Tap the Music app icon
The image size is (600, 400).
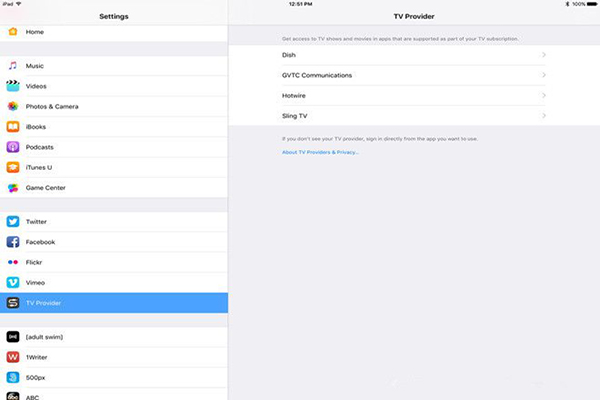coord(13,65)
